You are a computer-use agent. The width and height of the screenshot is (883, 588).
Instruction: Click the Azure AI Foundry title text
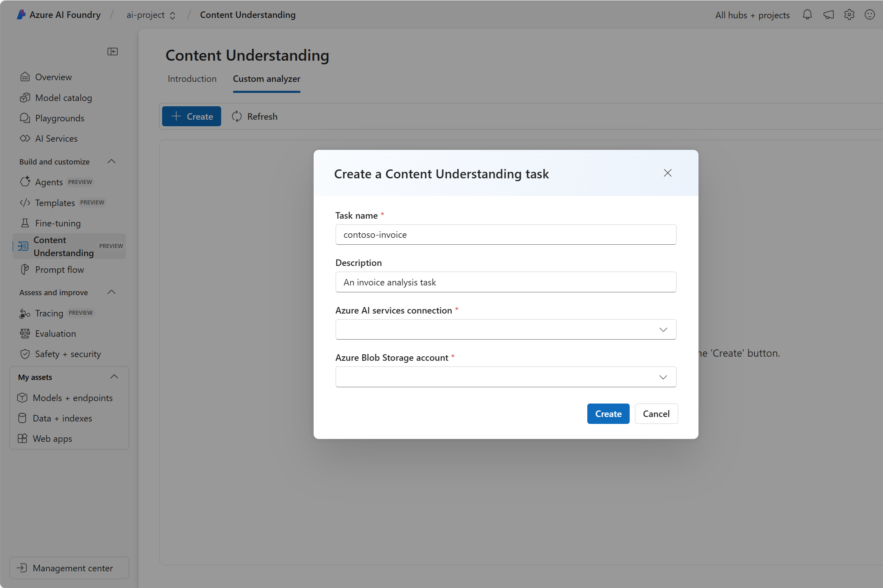(x=65, y=15)
